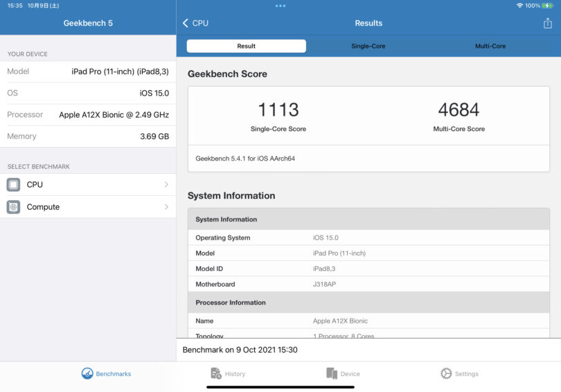
Task: Open History icon in tab bar
Action: coord(215,373)
